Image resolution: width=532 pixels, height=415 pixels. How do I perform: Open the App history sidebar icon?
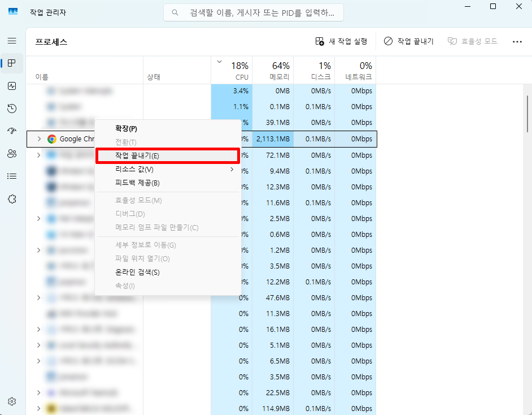click(x=12, y=109)
